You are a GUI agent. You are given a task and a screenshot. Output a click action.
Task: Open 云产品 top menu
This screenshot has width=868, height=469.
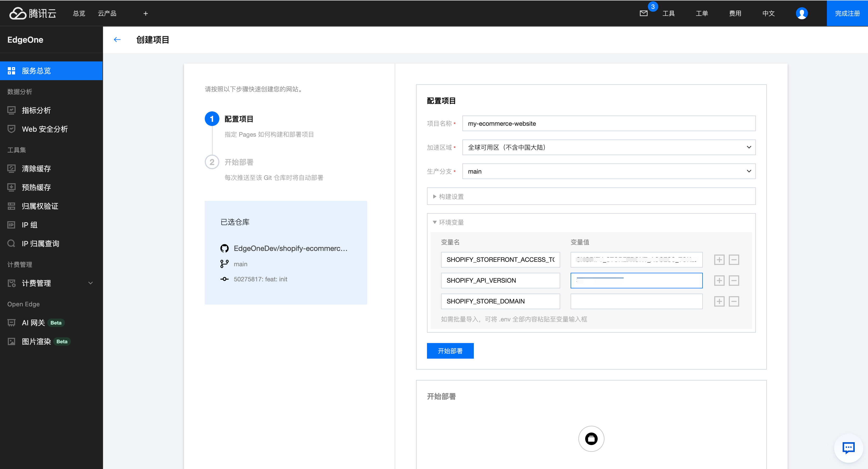[x=107, y=14]
